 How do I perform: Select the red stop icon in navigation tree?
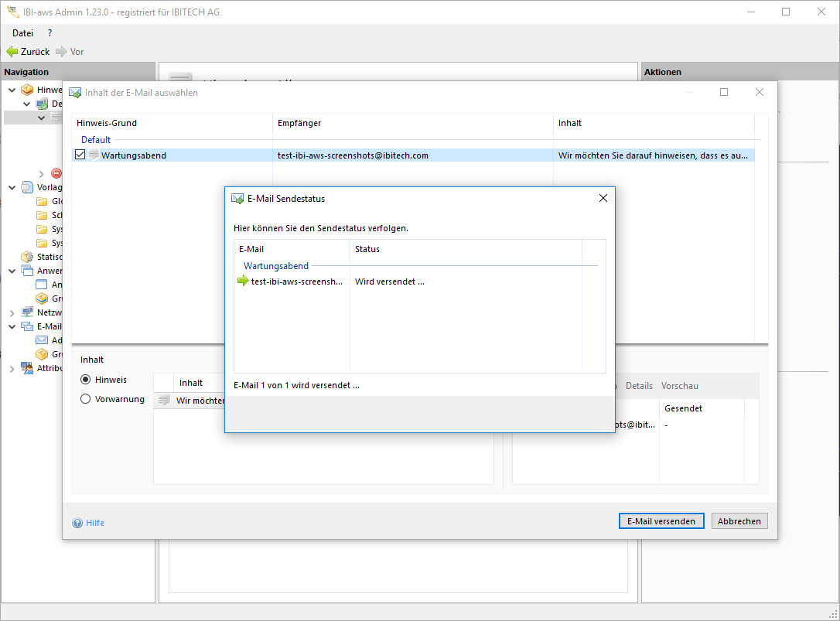(x=56, y=173)
